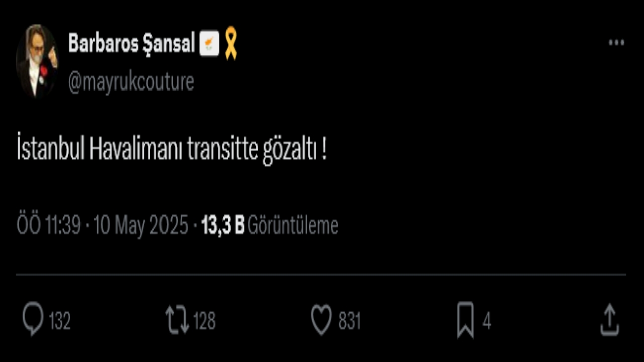Screen dimensions: 644x362
Task: Open the share tweet icon
Action: click(x=609, y=320)
